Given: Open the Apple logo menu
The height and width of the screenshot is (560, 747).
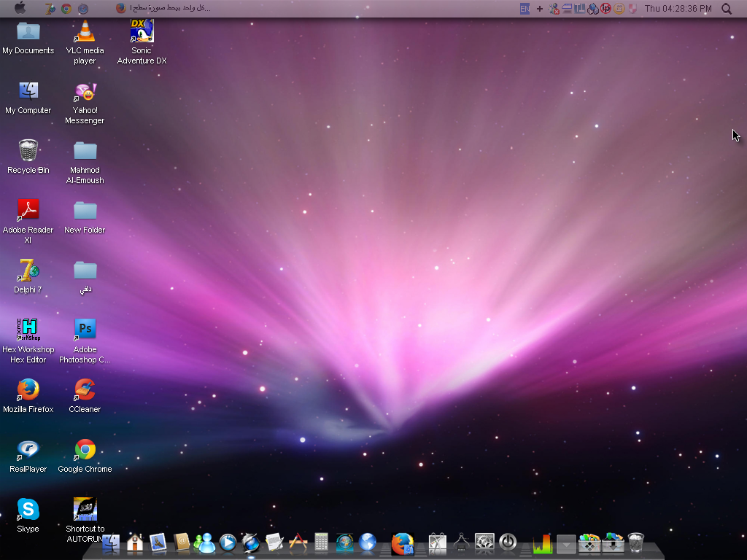Looking at the screenshot, I should [x=20, y=8].
